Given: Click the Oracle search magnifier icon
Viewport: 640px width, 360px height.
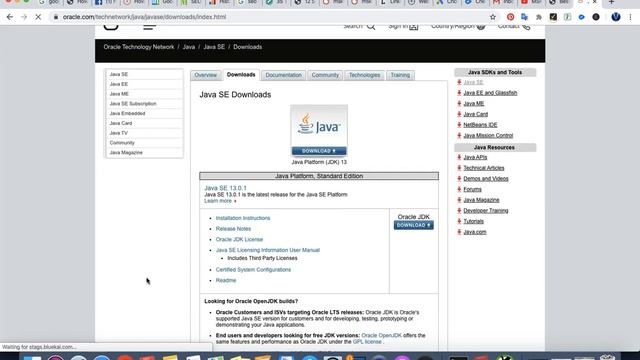Looking at the screenshot, I should [371, 27].
